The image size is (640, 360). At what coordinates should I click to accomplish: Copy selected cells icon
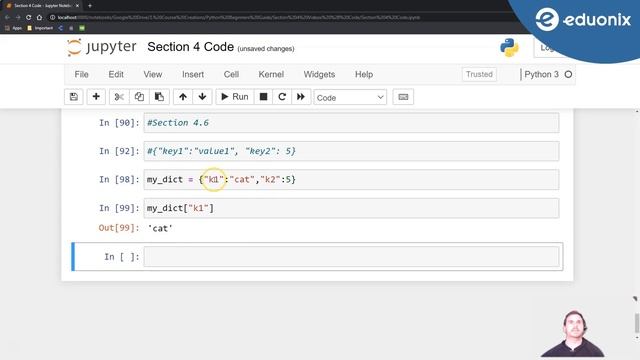click(139, 97)
